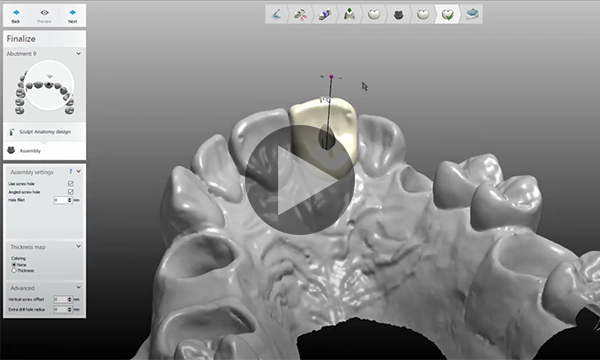Collapse the Thickness map section

click(78, 246)
